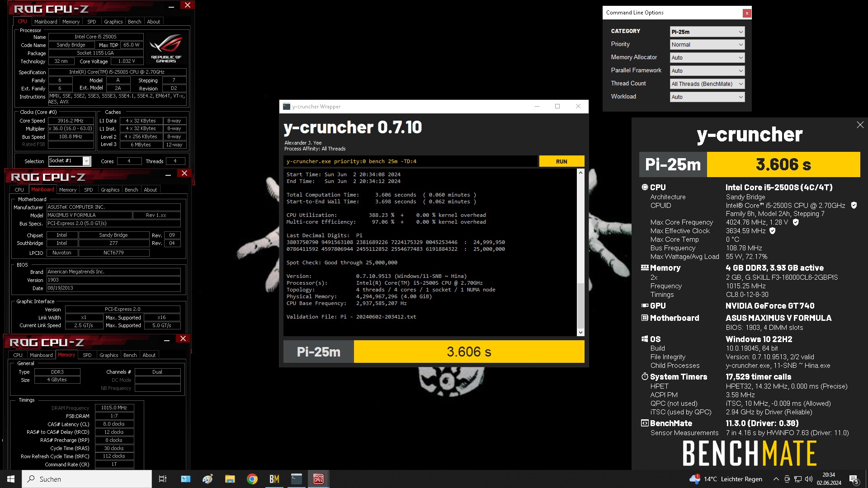The image size is (868, 488).
Task: Close the BenchMate y-cruncher result panel
Action: point(860,125)
